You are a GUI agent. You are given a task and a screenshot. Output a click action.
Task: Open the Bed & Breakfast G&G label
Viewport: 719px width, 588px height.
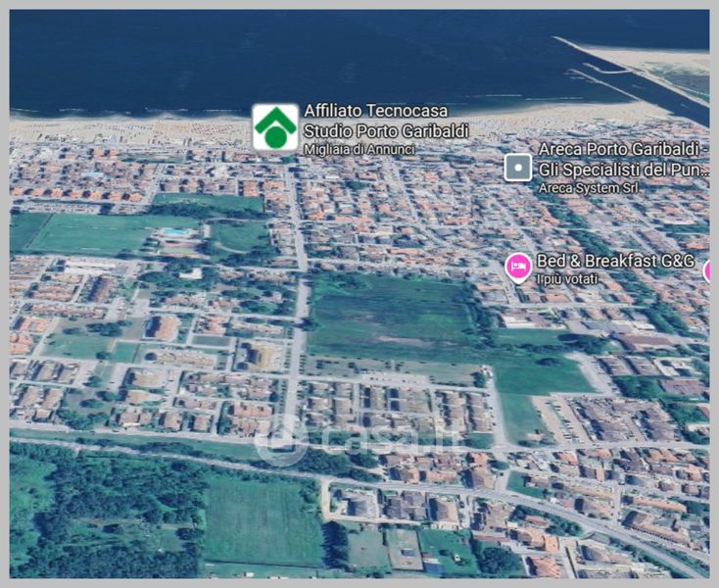[x=615, y=261]
